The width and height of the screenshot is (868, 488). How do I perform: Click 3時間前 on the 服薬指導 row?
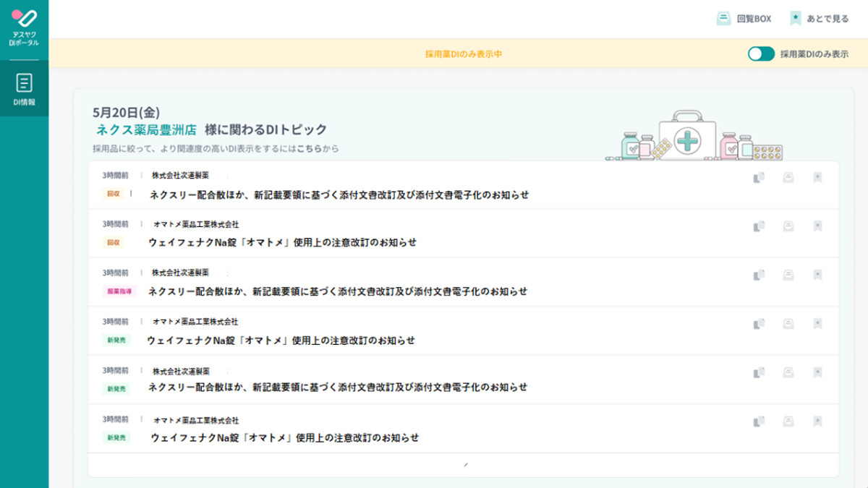[x=115, y=273]
